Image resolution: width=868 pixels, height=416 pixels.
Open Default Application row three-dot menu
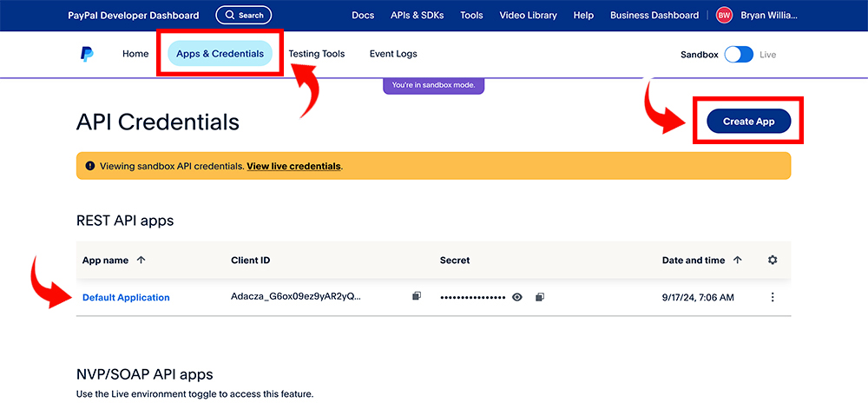point(773,298)
